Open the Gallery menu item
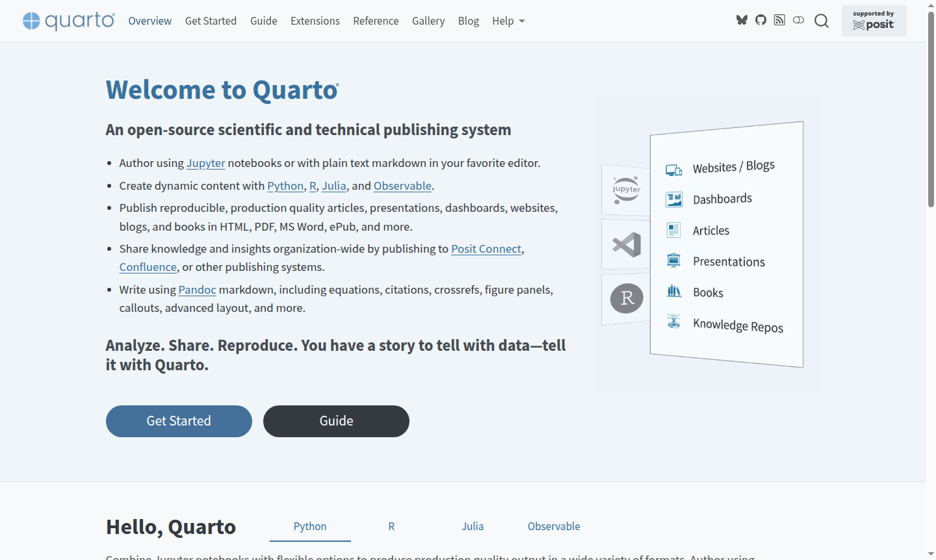Screen dimensions: 936x560 428,21
